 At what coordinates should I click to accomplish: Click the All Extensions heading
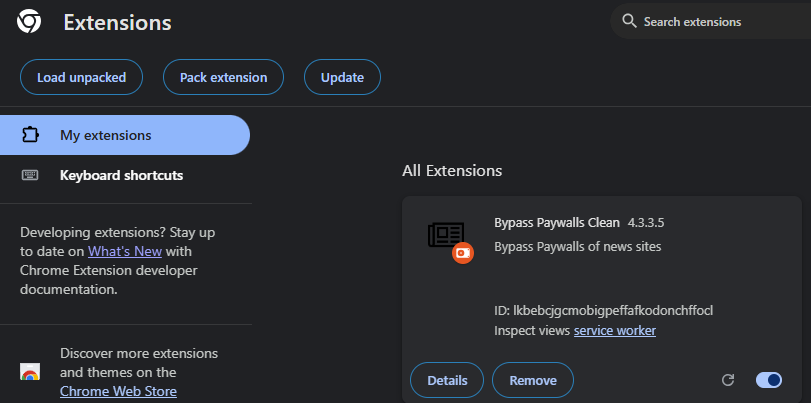coord(452,171)
